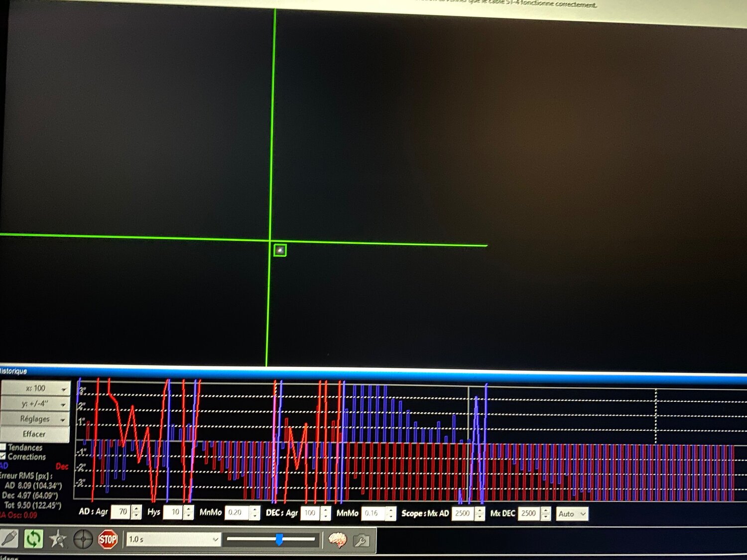Increase Hys with its up arrow

(188, 509)
